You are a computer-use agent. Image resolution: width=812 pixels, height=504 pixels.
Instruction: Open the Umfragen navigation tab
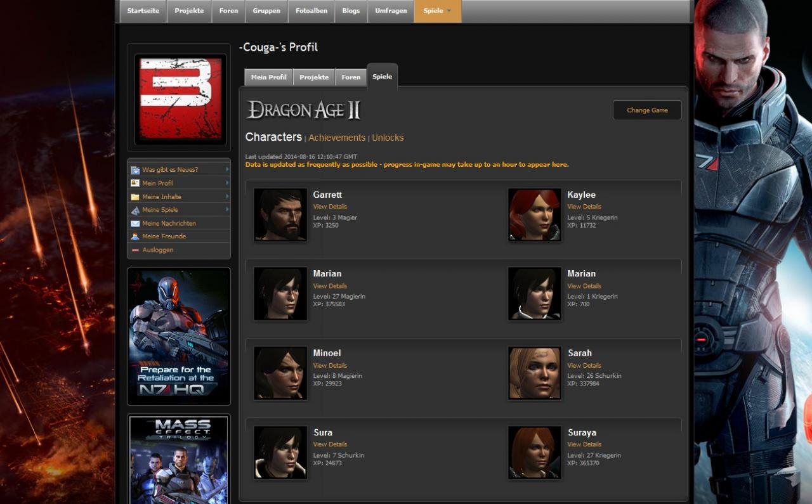pos(391,11)
